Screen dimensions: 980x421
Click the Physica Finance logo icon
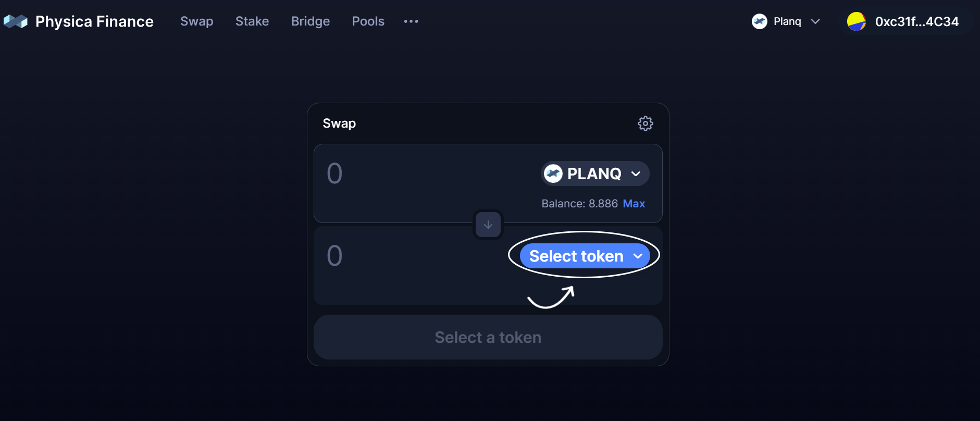tap(16, 21)
